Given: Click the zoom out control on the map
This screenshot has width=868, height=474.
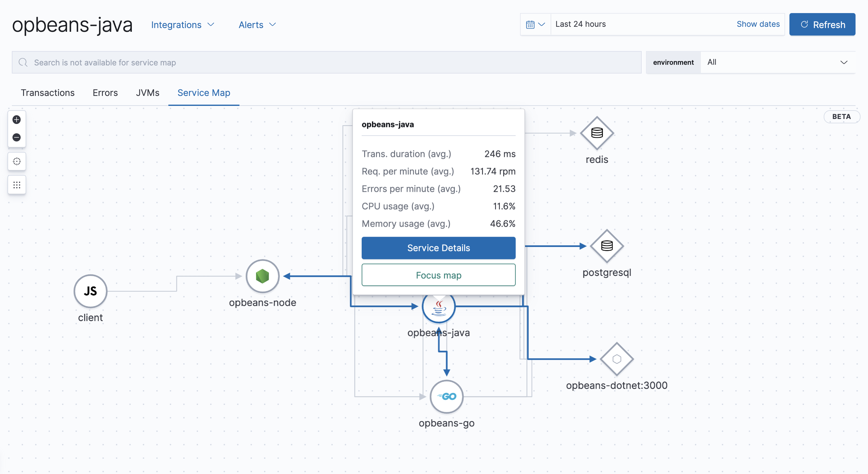Looking at the screenshot, I should tap(17, 138).
